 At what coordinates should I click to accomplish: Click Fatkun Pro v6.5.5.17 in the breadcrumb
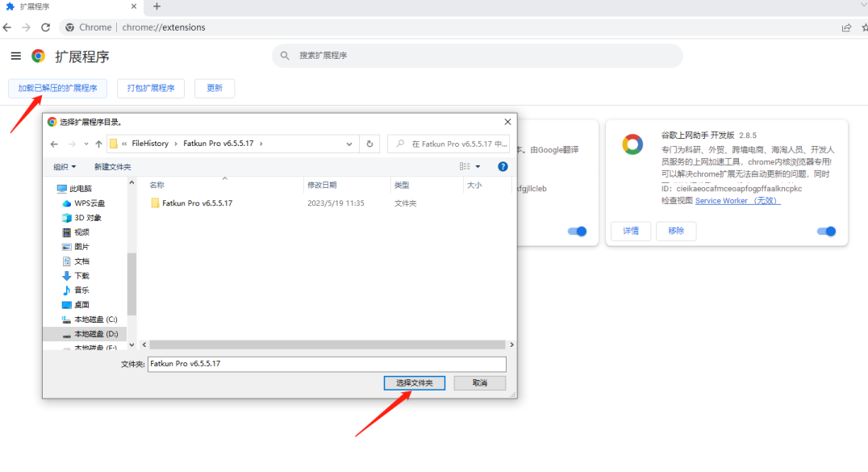pos(218,144)
